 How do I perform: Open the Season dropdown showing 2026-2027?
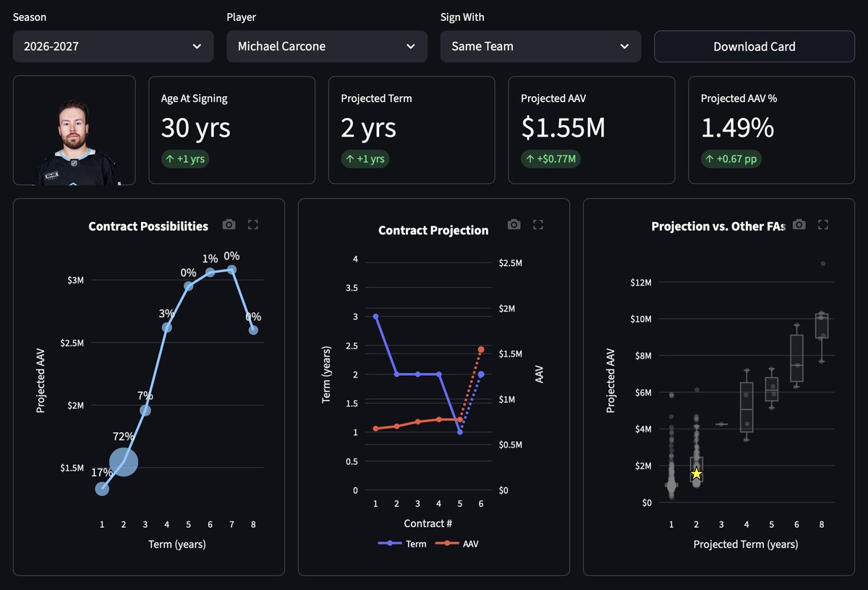[x=113, y=46]
